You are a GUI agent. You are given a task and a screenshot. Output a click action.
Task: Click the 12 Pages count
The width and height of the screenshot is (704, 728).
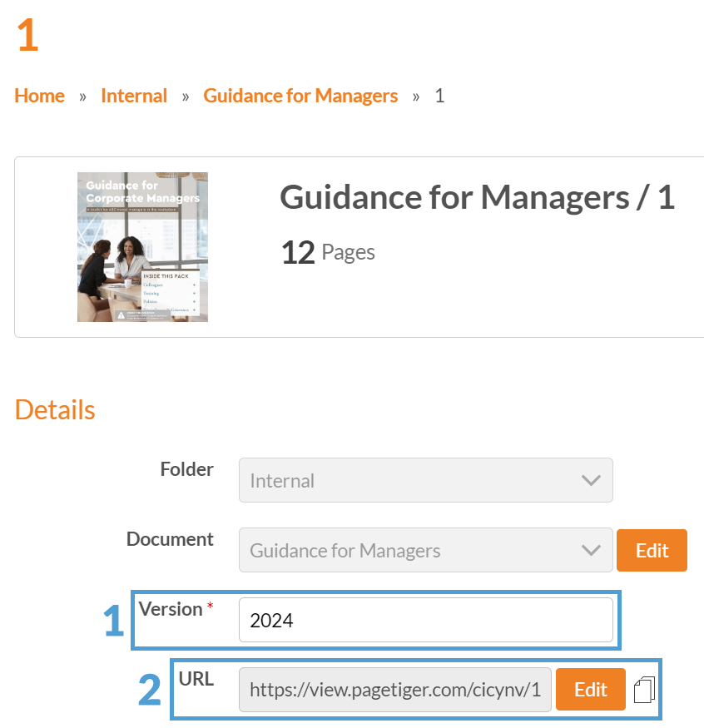coord(328,252)
